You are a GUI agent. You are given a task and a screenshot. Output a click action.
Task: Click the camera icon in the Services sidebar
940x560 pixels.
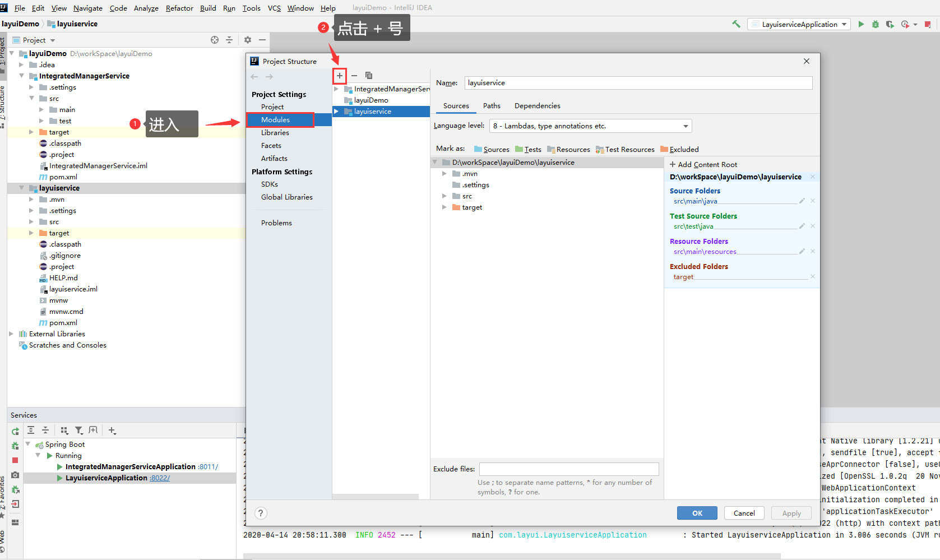(x=15, y=475)
